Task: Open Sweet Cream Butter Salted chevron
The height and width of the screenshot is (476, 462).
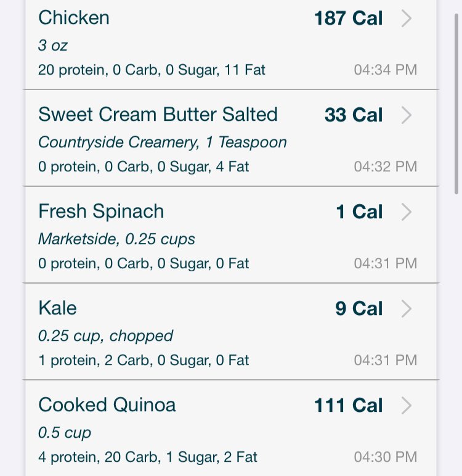Action: point(407,115)
